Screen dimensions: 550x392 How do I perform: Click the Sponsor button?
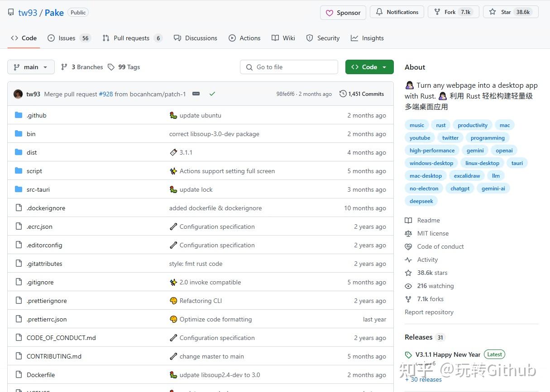point(343,13)
